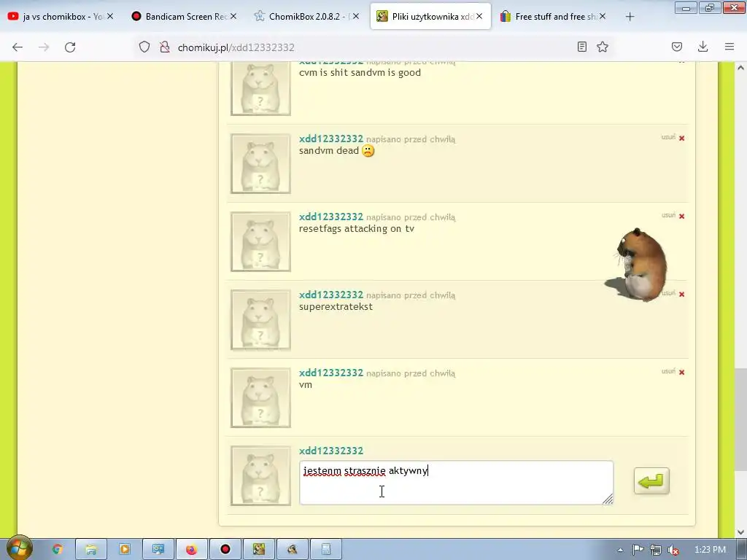Open the Action Center flag icon
The height and width of the screenshot is (560, 747).
click(x=638, y=550)
